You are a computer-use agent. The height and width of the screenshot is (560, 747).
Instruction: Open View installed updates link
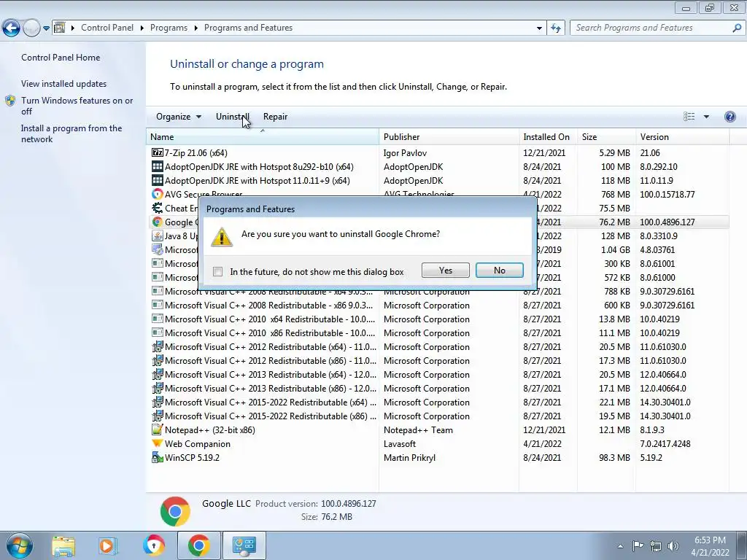pyautogui.click(x=64, y=84)
